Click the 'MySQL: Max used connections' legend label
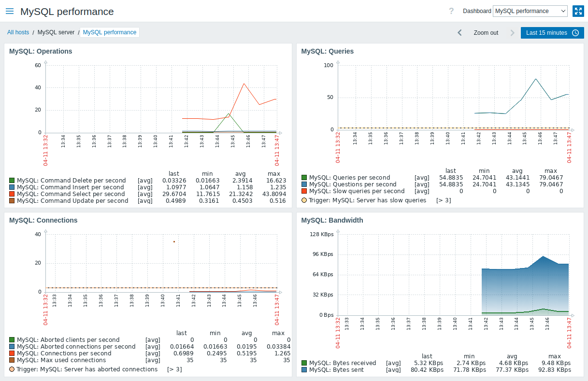The height and width of the screenshot is (381, 588). click(x=61, y=360)
